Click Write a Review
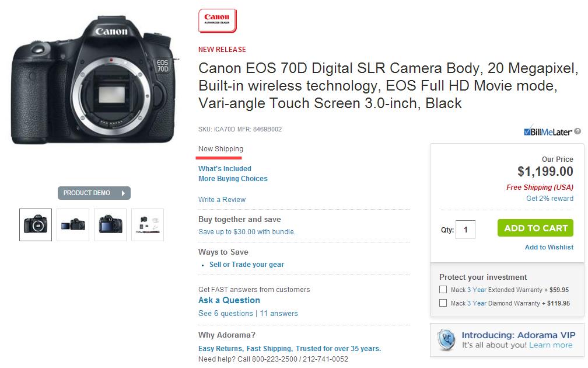This screenshot has height=368, width=588. (222, 199)
